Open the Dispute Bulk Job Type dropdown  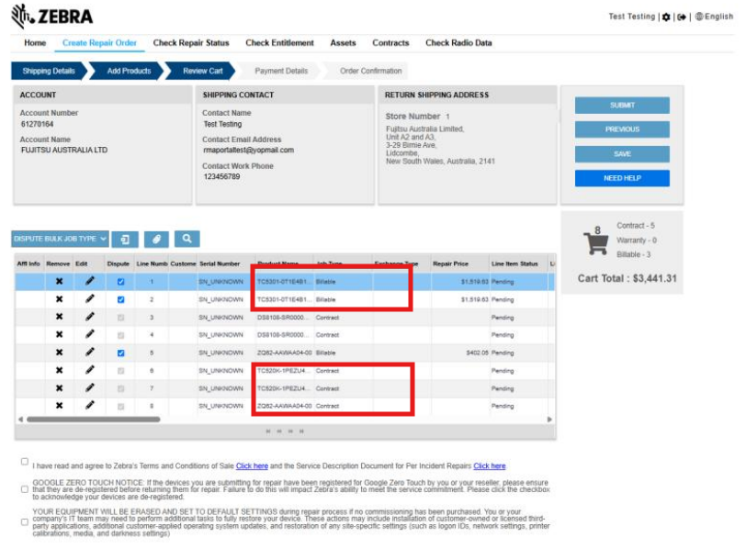tap(60, 239)
